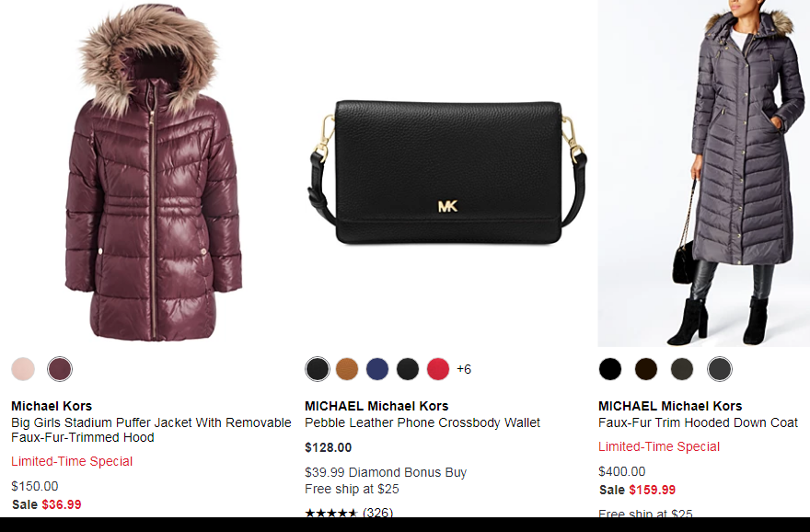Image resolution: width=810 pixels, height=532 pixels.
Task: Open the burgundy puffer jacket product image
Action: (154, 173)
